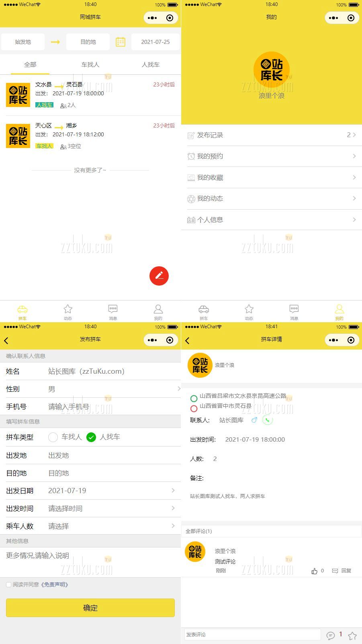Click 山西省晋中市灵石县 destination address

click(x=226, y=406)
